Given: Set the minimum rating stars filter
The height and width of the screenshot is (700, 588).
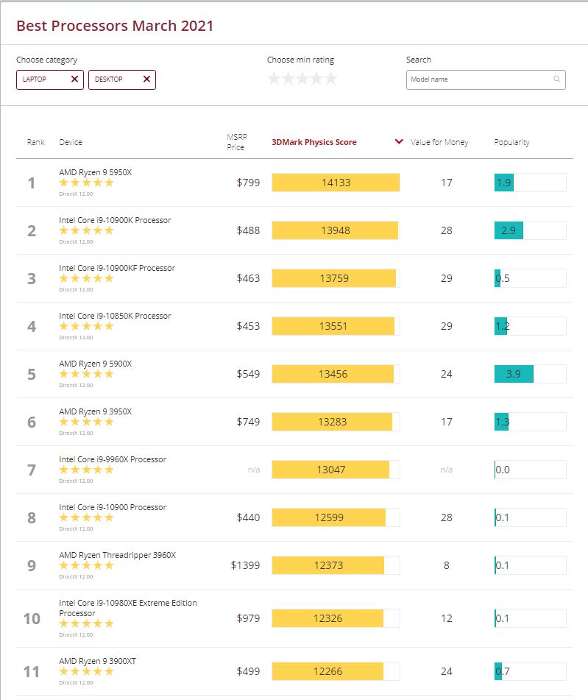Looking at the screenshot, I should pyautogui.click(x=302, y=79).
